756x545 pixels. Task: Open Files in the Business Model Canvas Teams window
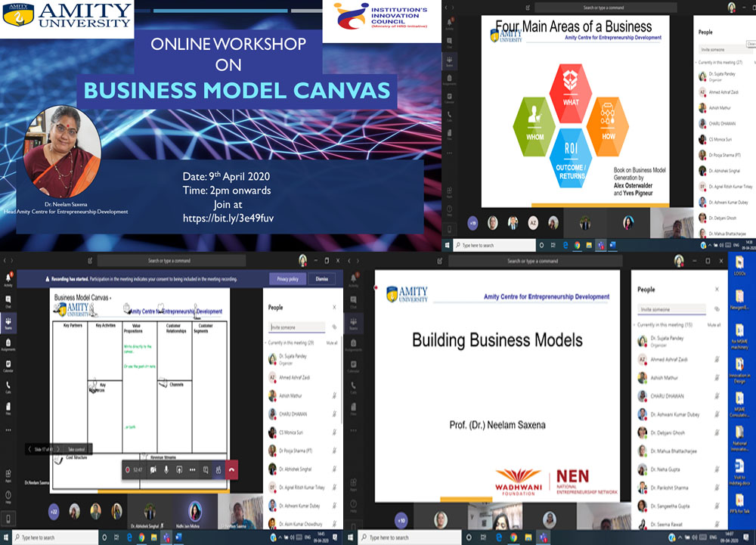pos(8,408)
